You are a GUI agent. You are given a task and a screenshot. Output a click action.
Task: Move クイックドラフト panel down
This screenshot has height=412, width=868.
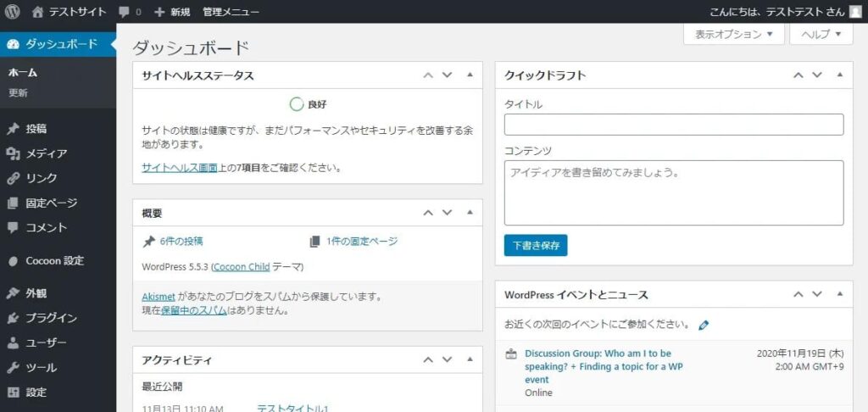817,75
